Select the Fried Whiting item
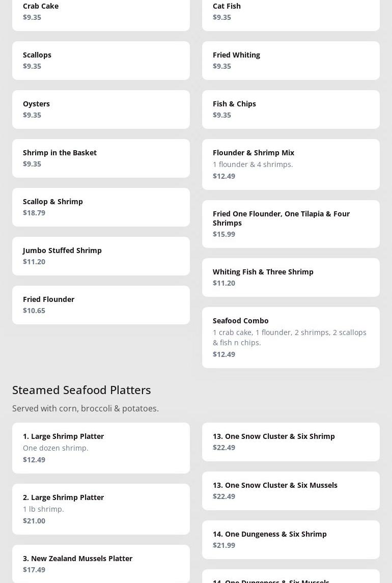 coord(291,61)
